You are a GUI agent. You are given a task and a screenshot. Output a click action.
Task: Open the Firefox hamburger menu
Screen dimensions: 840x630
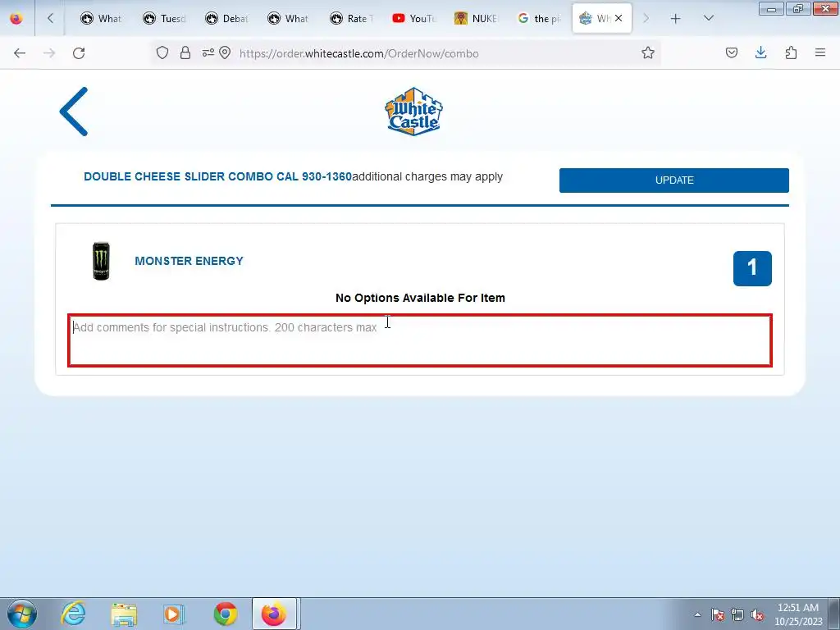click(x=820, y=53)
